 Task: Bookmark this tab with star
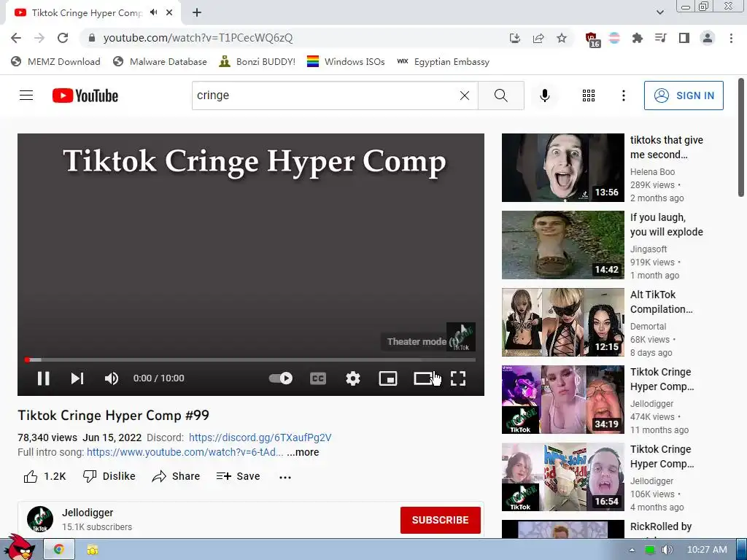pyautogui.click(x=562, y=38)
